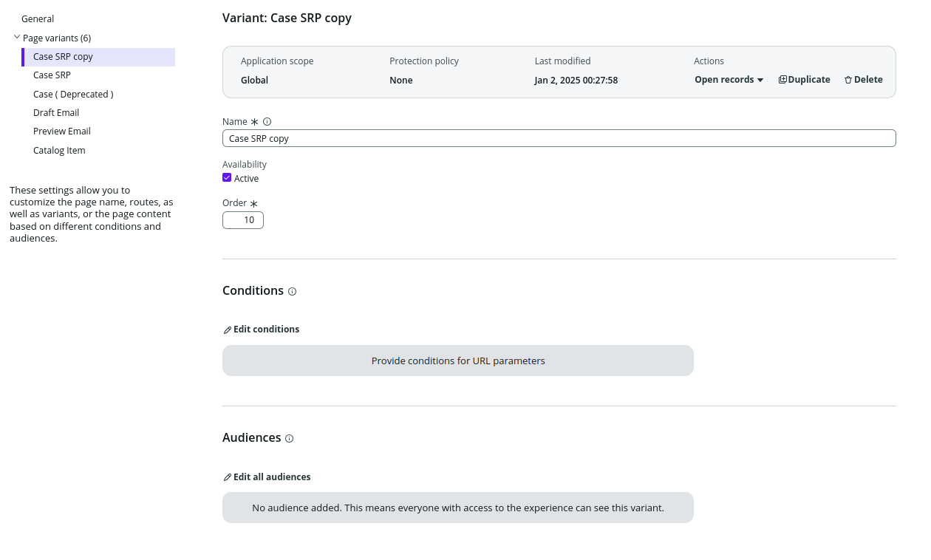Image resolution: width=931 pixels, height=560 pixels.
Task: Collapse the Page variants tree
Action: pyautogui.click(x=17, y=37)
